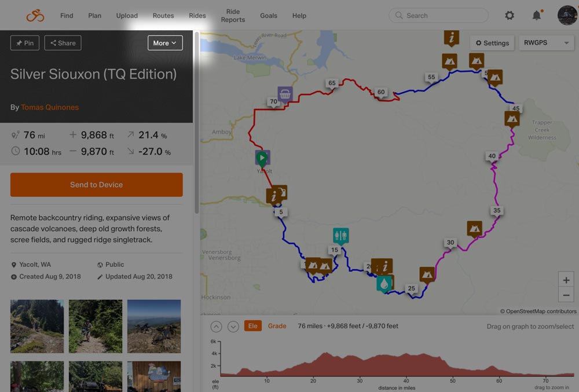Viewport: 579px width, 392px height.
Task: Select the teal restroom marker near mile 15
Action: click(340, 236)
